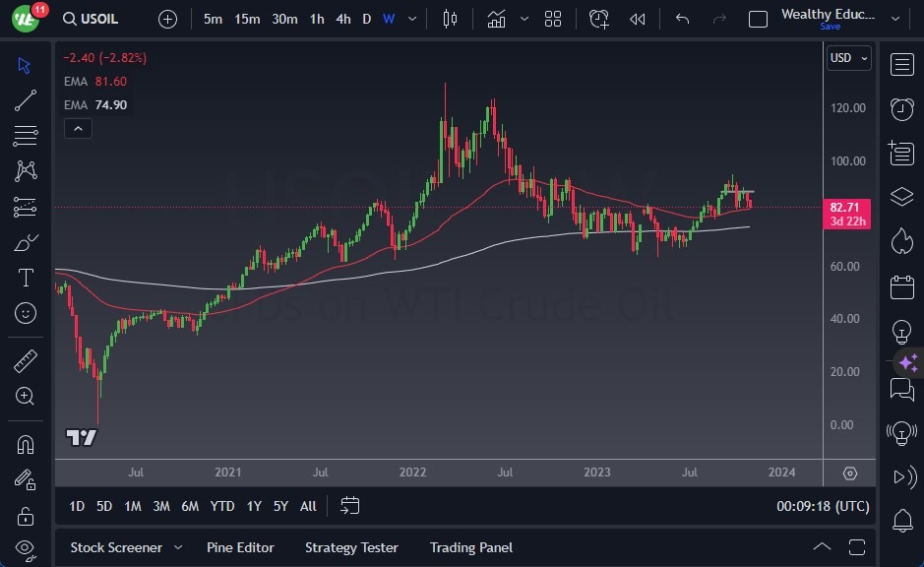924x567 pixels.
Task: Open the Object Tree panel
Action: (x=902, y=197)
